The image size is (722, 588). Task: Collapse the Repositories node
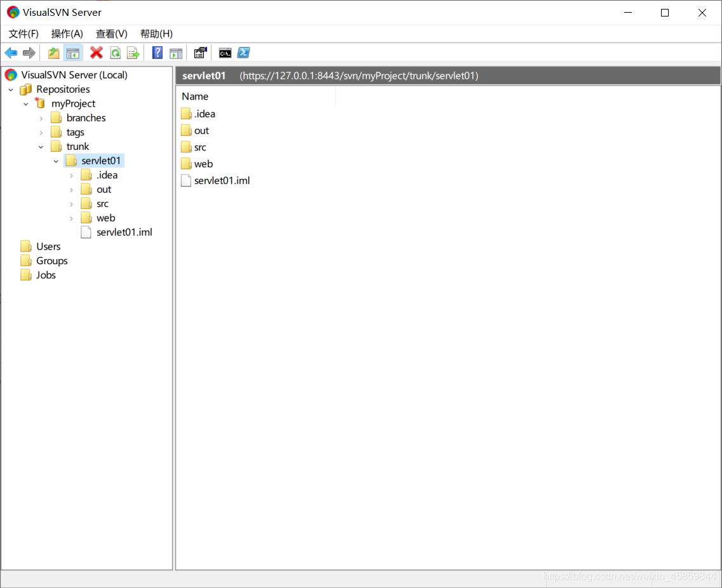11,90
